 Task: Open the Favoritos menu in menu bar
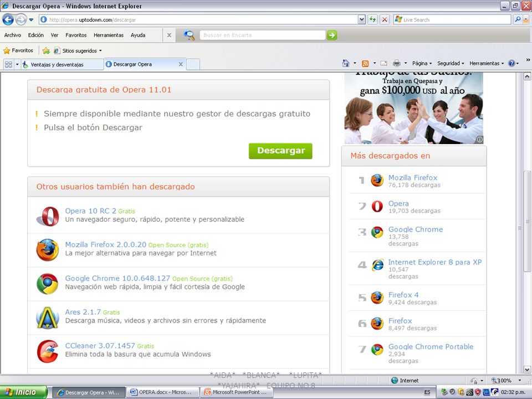pyautogui.click(x=76, y=35)
